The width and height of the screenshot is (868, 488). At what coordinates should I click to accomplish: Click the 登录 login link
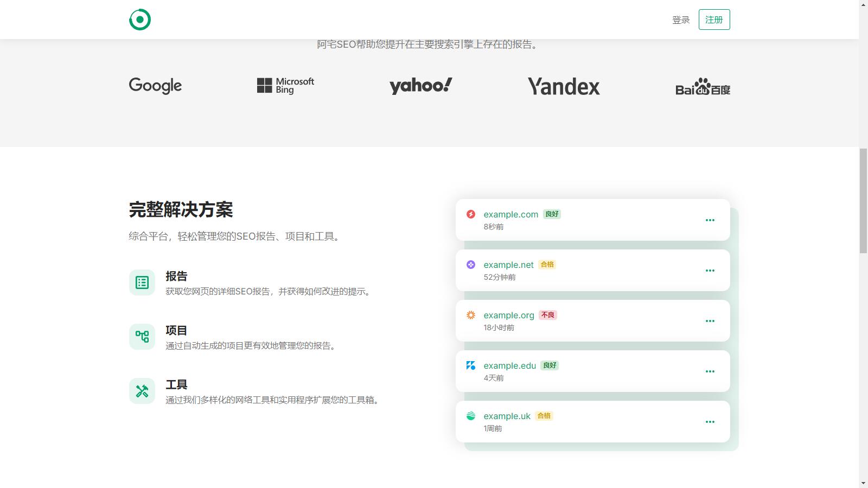[681, 20]
